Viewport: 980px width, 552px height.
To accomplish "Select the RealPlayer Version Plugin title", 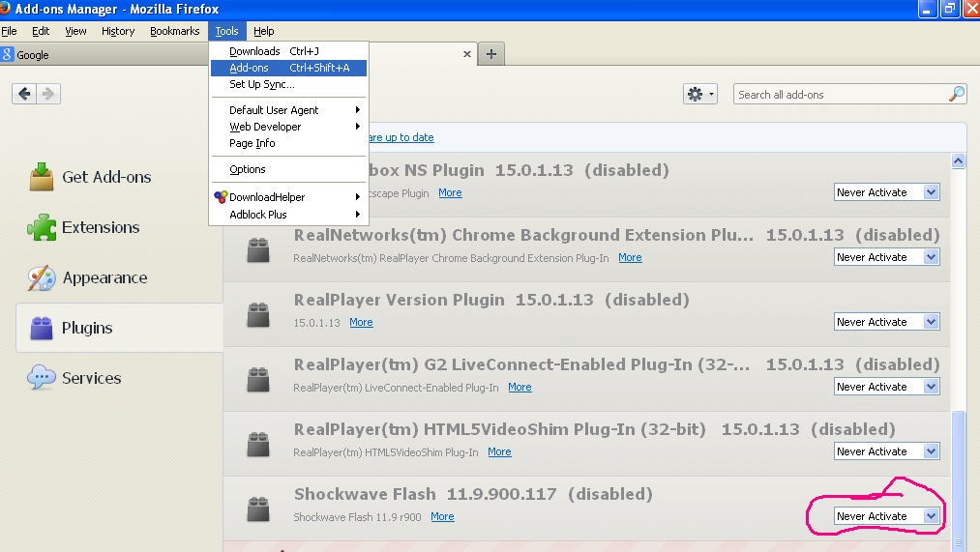I will tap(399, 300).
